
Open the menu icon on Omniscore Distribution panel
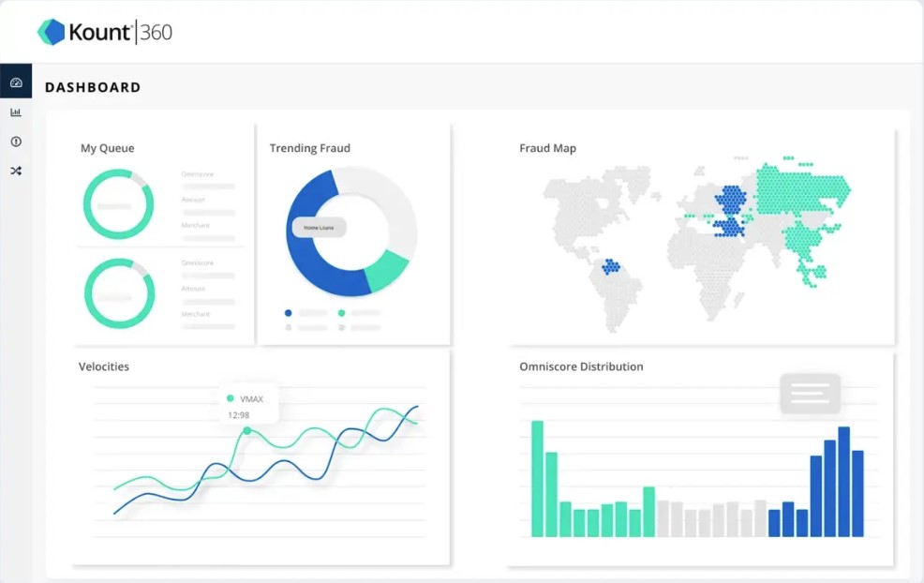[810, 394]
